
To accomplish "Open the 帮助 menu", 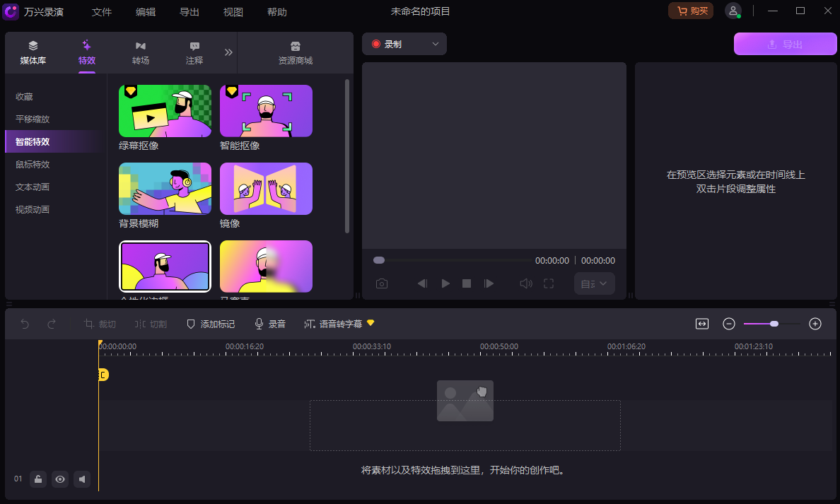I will coord(277,12).
